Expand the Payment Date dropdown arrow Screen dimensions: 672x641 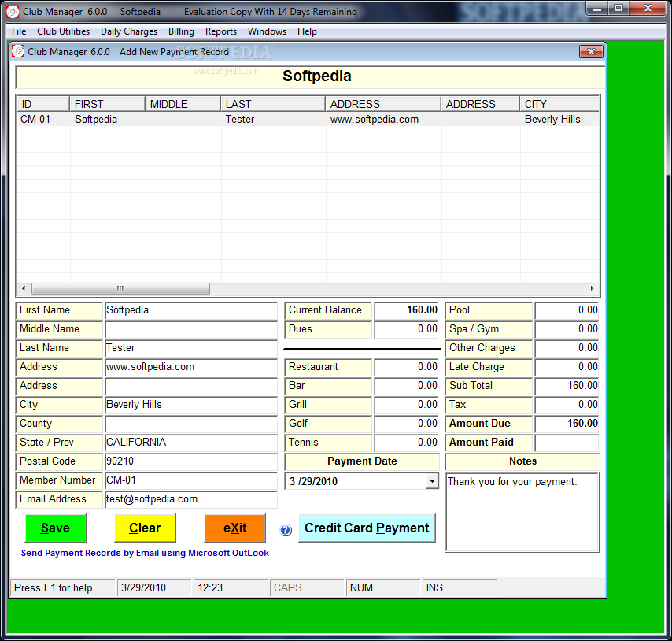[432, 481]
